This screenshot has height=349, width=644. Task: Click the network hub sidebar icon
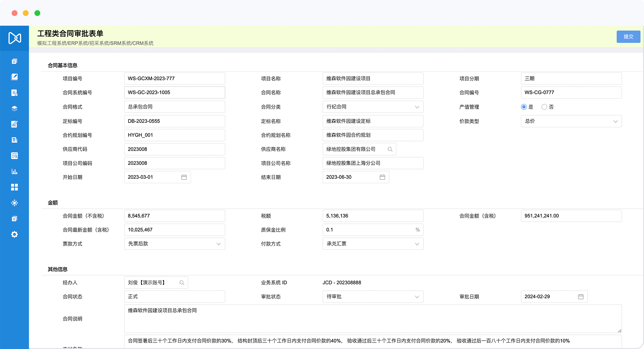[x=14, y=203]
